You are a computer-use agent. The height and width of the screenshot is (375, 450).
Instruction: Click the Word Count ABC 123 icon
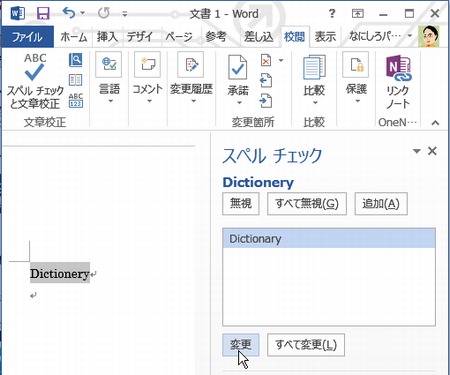76,100
